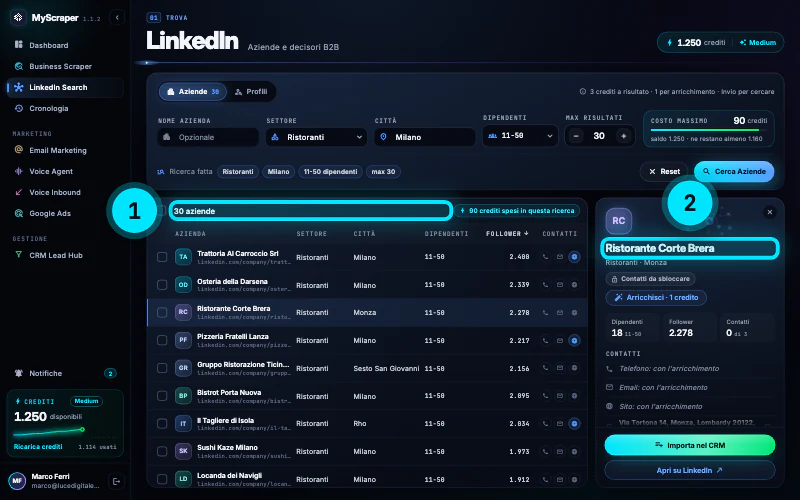
Task: Close the Ristorante Corte Brera detail panel
Action: click(x=769, y=212)
